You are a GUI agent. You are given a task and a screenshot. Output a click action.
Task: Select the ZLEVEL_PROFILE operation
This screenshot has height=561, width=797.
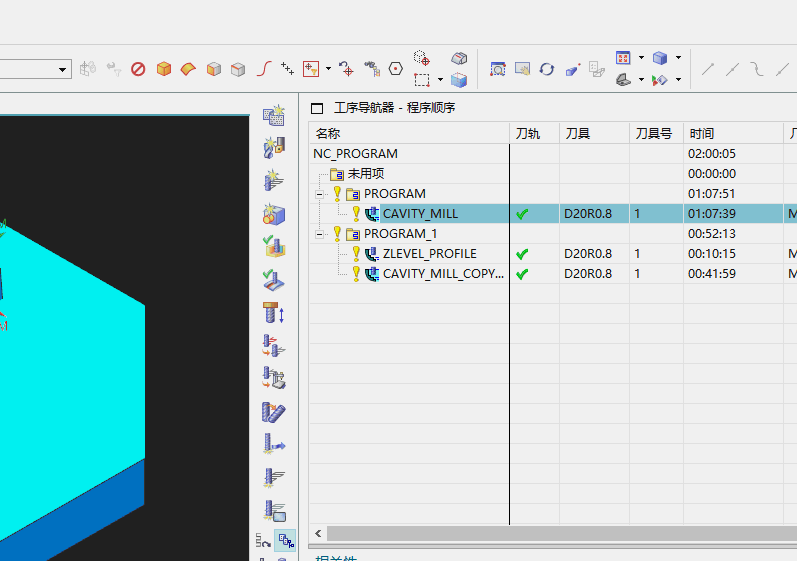click(429, 254)
